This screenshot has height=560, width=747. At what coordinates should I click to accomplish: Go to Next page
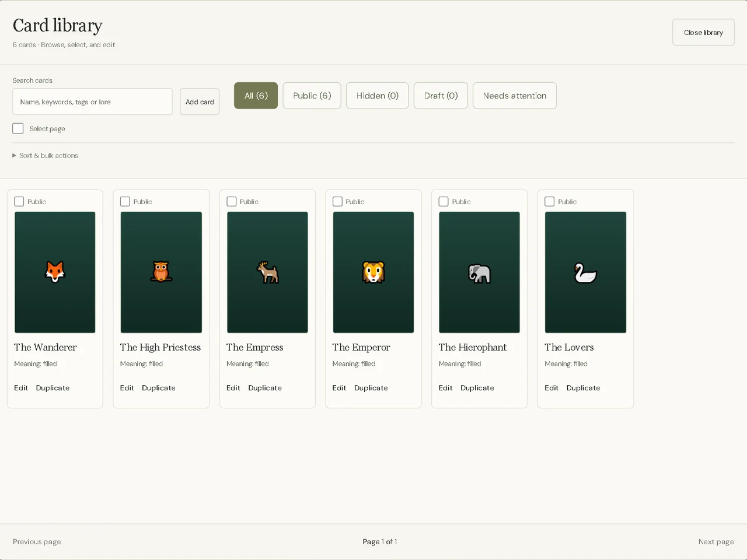coord(716,542)
